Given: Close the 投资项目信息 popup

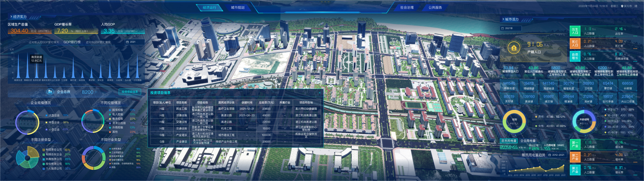Looking at the screenshot, I should (x=319, y=93).
